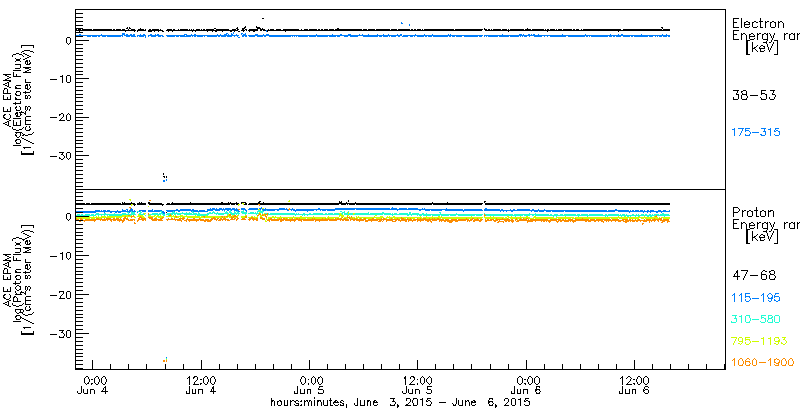
Task: Select the proton 115-195 keV legend entry
Action: click(756, 298)
